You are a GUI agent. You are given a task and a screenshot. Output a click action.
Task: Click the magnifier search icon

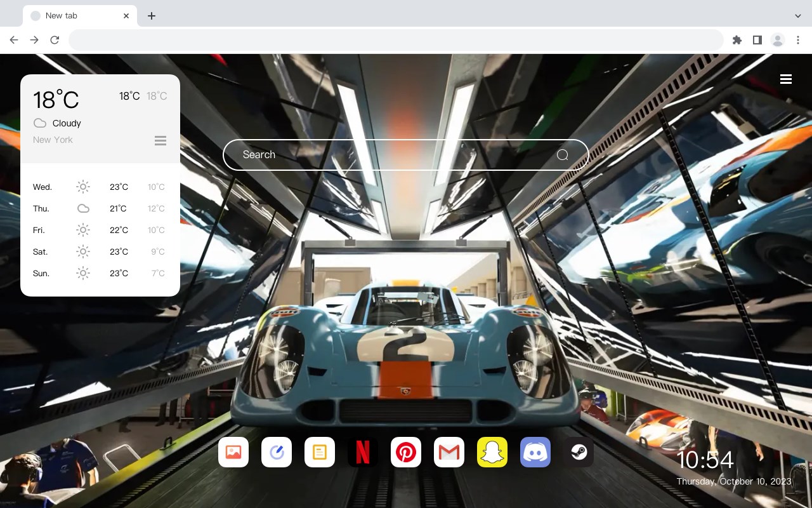[x=562, y=155]
